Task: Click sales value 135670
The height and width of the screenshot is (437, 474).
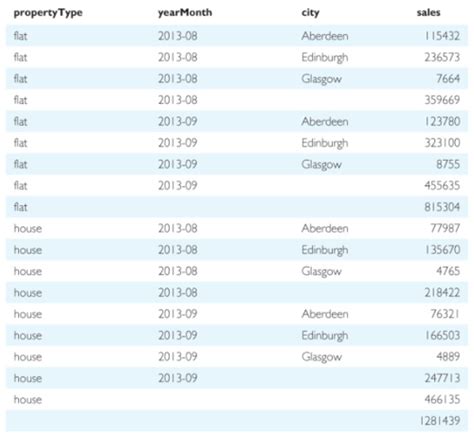Action: [x=442, y=250]
